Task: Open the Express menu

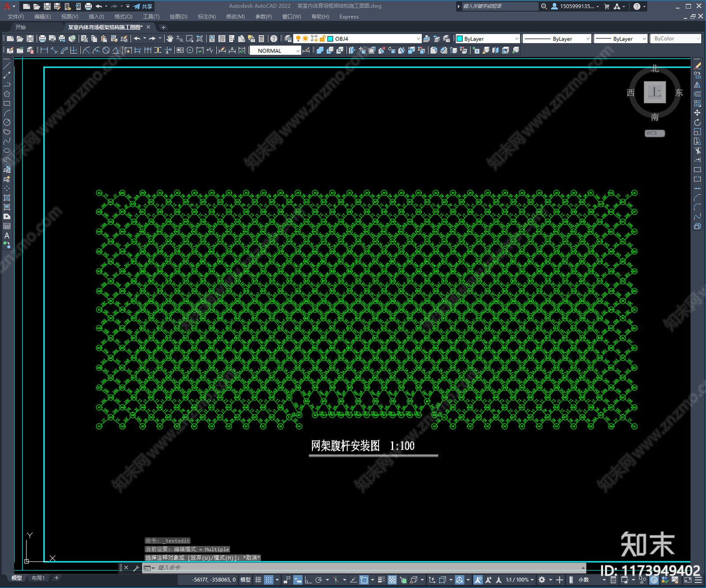Action: tap(349, 17)
